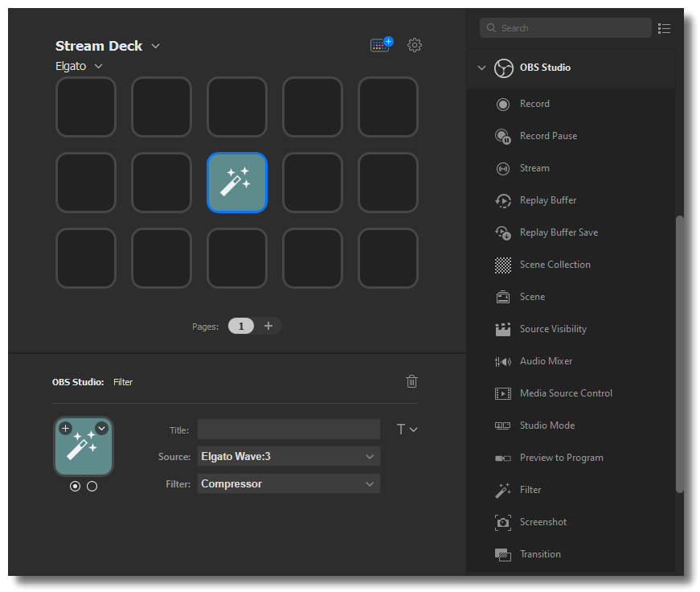Click the Record Pause action icon
Viewport: 700px width, 592px height.
pos(503,136)
